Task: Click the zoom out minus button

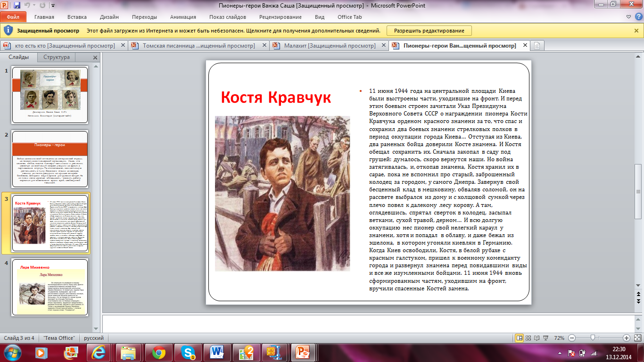Action: 572,338
